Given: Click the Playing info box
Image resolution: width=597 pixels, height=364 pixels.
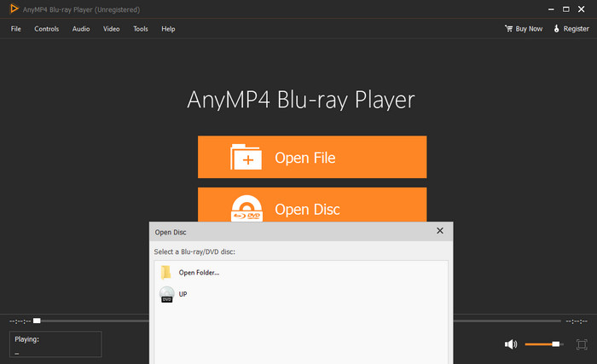Looking at the screenshot, I should (55, 344).
